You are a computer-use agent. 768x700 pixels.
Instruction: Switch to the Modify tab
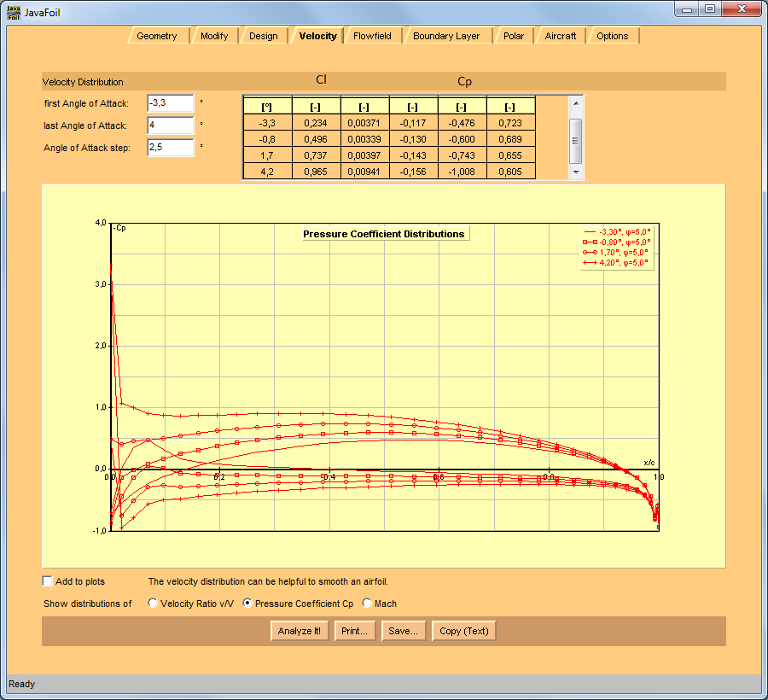click(x=213, y=36)
